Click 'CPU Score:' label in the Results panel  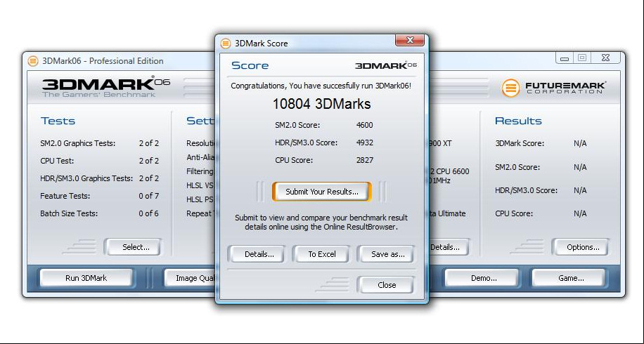click(x=514, y=213)
